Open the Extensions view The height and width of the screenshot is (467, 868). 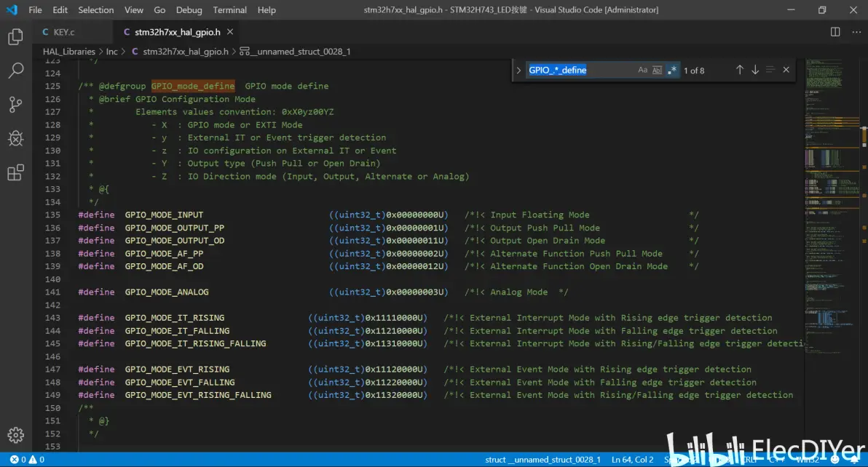coord(15,172)
